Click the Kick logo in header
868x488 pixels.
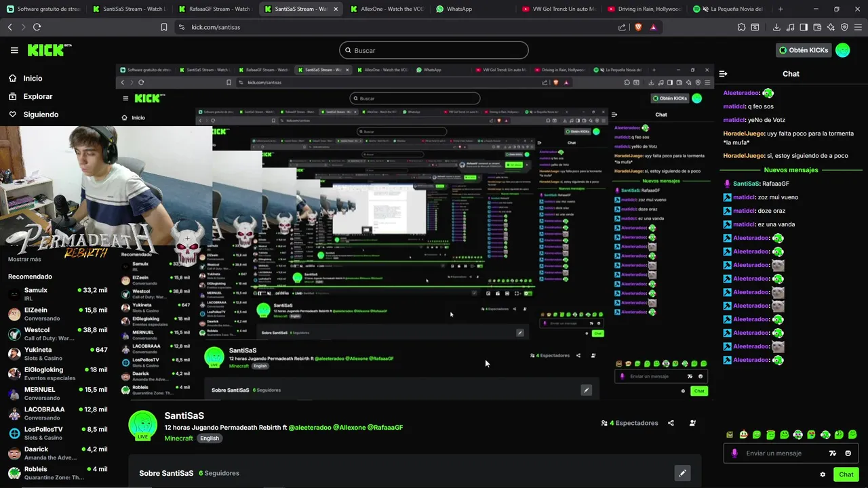point(49,50)
